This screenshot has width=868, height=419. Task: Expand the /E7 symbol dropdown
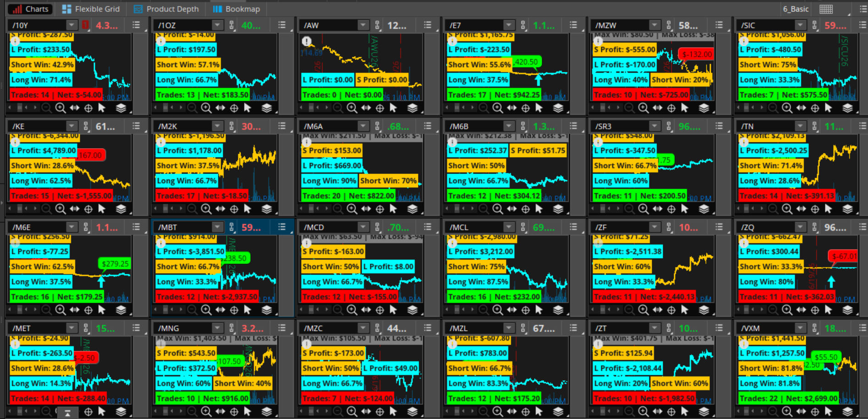pyautogui.click(x=509, y=25)
